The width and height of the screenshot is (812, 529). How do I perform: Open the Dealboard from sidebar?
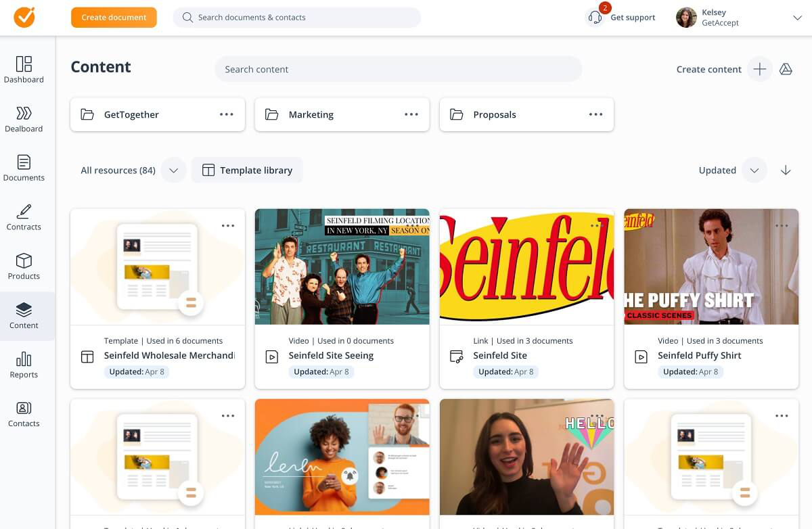pos(24,113)
